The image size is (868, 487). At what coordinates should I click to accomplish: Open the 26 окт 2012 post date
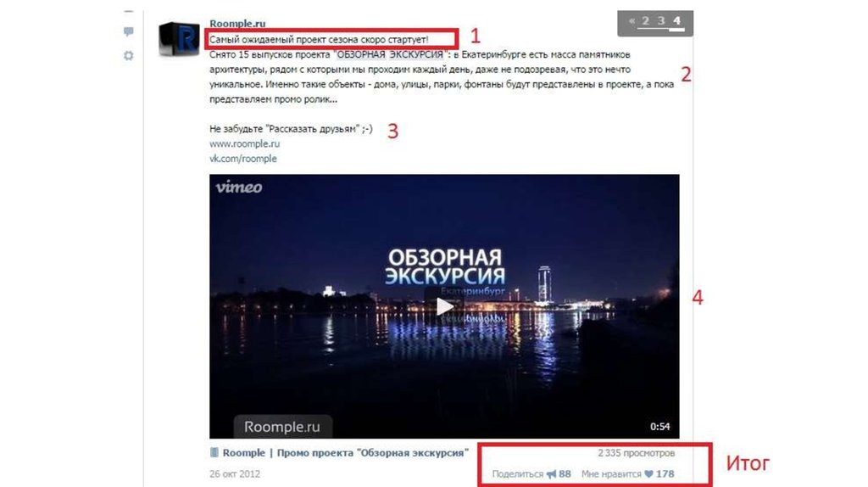(x=235, y=474)
